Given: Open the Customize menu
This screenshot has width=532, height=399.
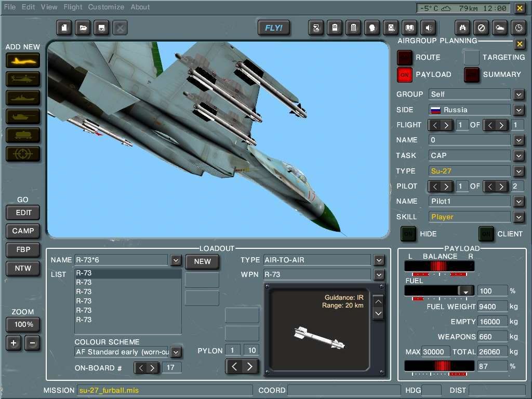Looking at the screenshot, I should tap(106, 7).
